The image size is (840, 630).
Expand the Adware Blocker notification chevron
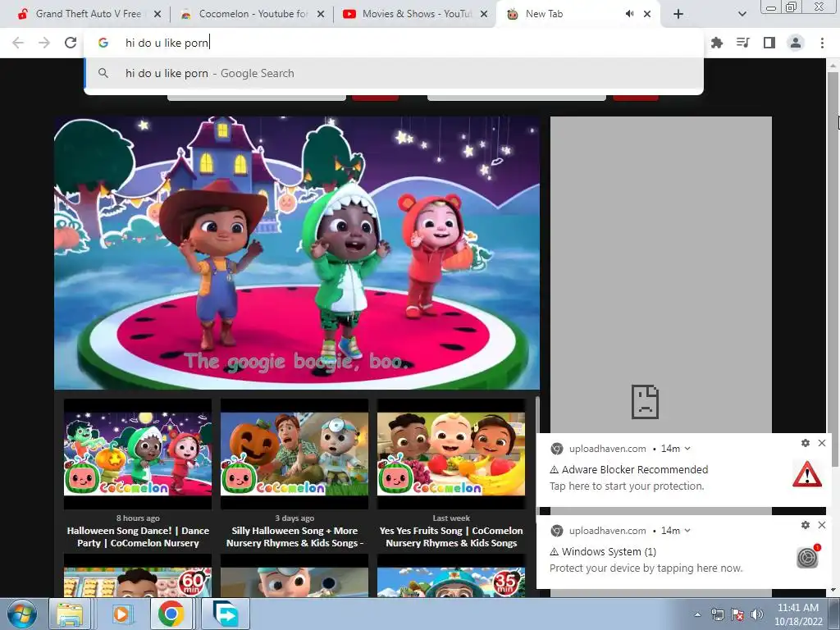(x=687, y=449)
